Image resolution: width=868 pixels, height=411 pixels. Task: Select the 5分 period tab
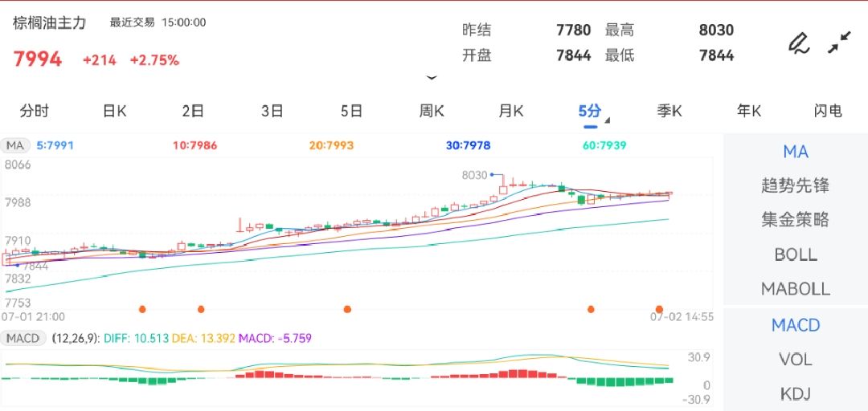[x=590, y=112]
